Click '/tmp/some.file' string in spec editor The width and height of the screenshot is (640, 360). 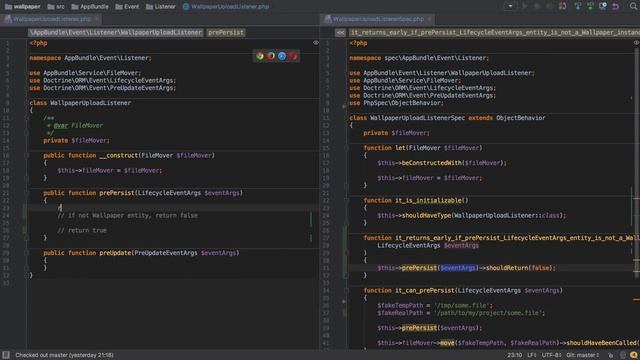coord(463,305)
